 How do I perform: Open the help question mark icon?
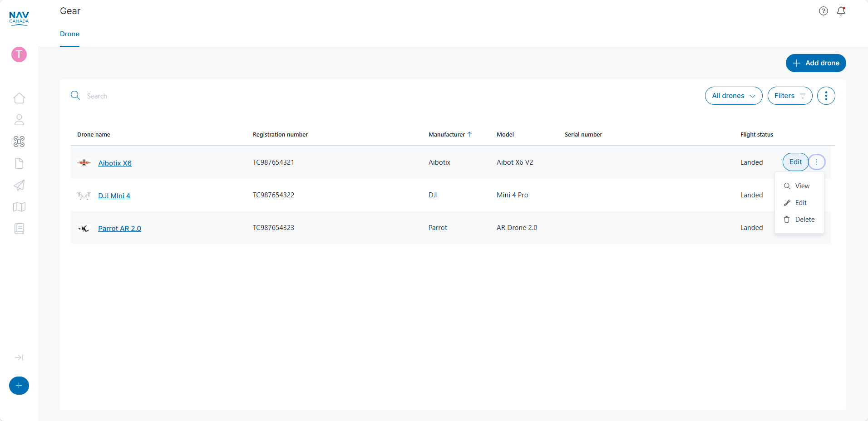coord(824,11)
